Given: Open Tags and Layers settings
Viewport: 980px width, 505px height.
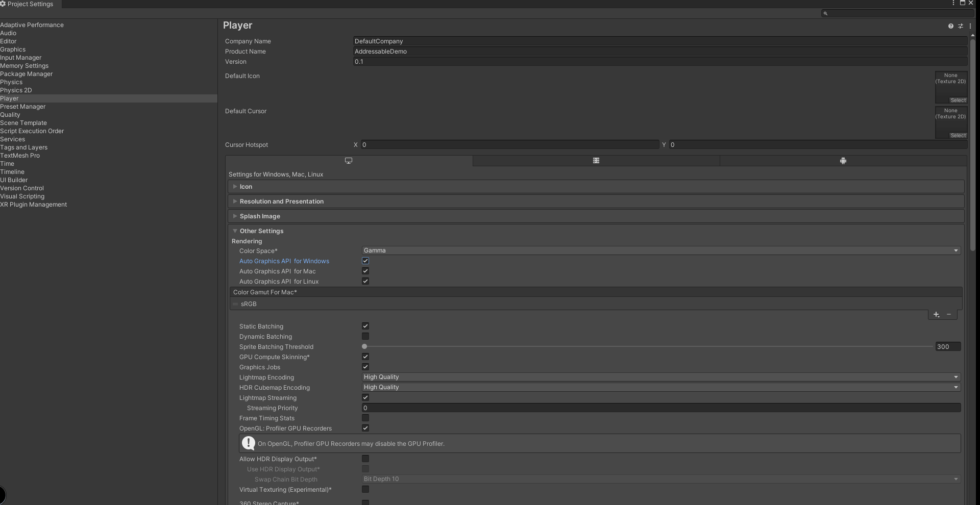Looking at the screenshot, I should tap(23, 147).
